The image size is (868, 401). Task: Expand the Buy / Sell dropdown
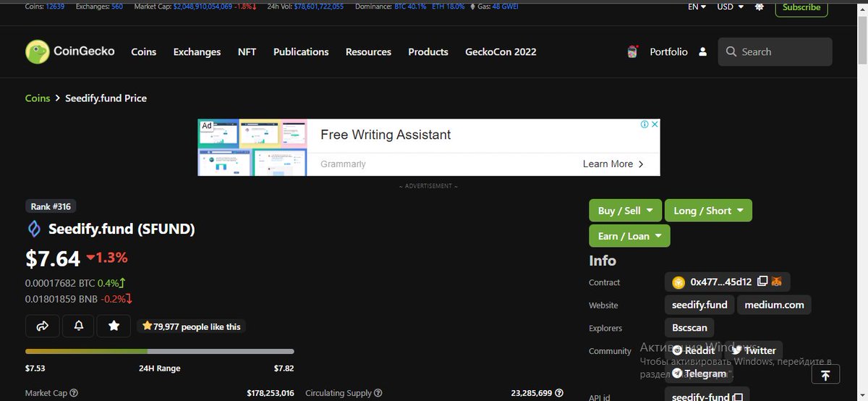pyautogui.click(x=625, y=211)
